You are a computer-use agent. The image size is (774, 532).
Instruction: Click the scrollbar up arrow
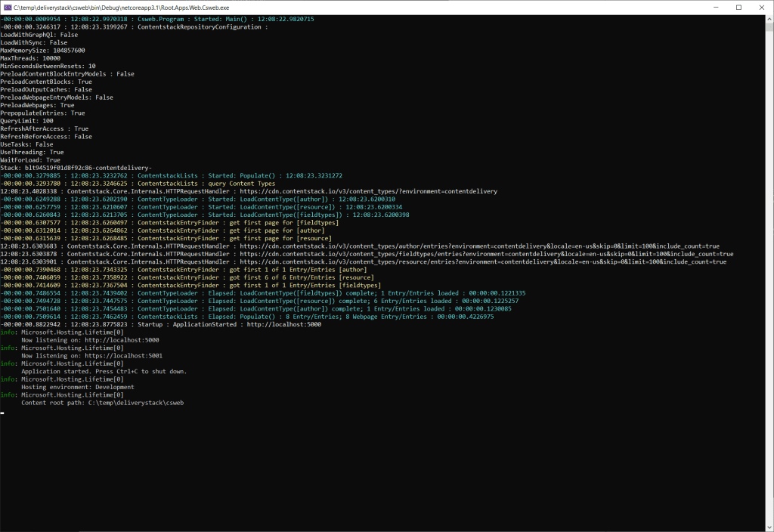[x=768, y=19]
